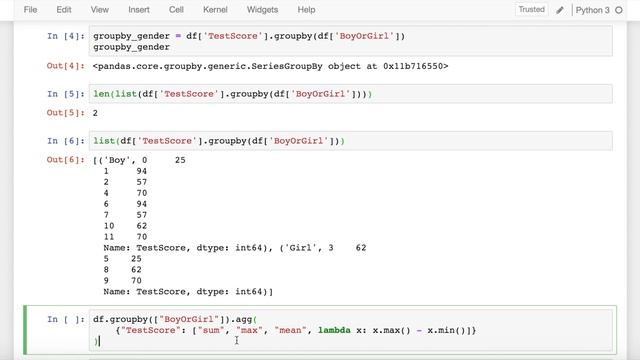Image resolution: width=640 pixels, height=360 pixels.
Task: Click the lambda keyword in the active cell
Action: pyautogui.click(x=334, y=330)
